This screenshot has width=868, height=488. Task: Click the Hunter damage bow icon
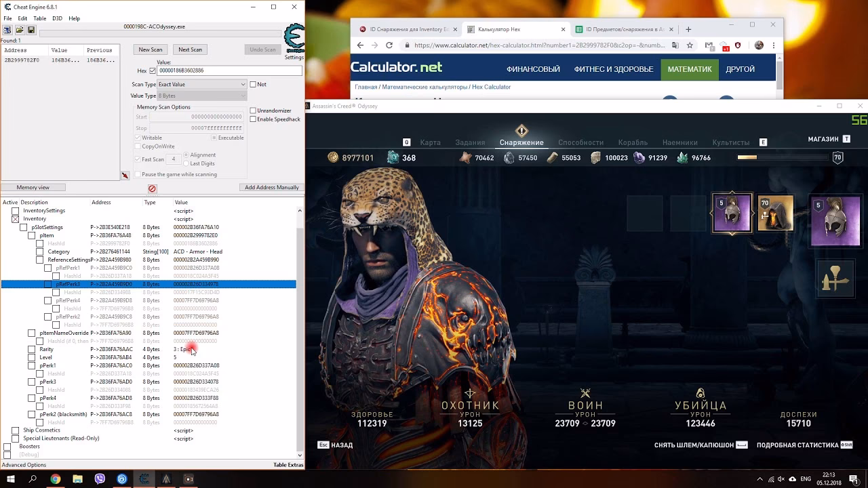coord(470,393)
